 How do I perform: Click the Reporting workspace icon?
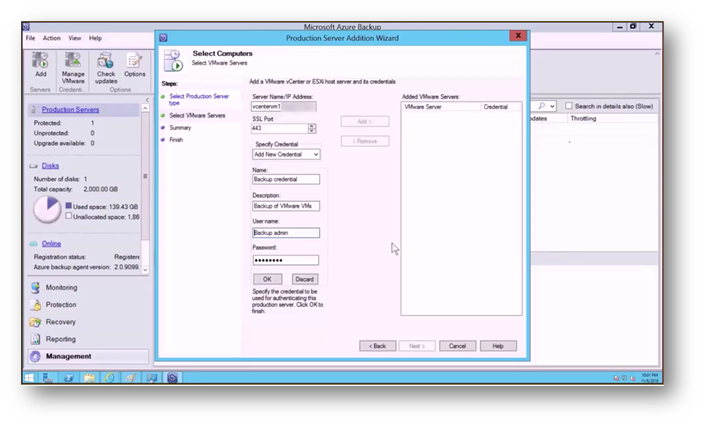36,339
